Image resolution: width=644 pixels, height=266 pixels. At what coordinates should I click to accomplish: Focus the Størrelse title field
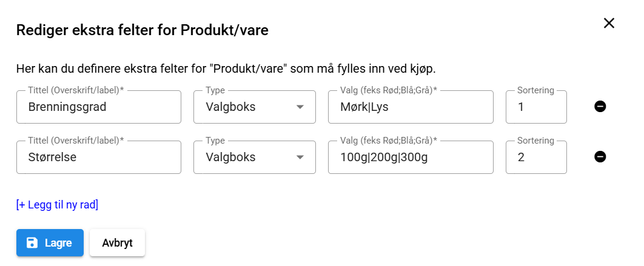click(99, 158)
